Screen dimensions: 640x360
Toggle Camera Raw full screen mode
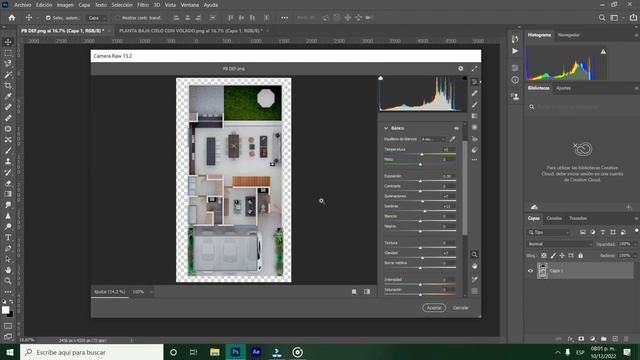pyautogui.click(x=474, y=69)
